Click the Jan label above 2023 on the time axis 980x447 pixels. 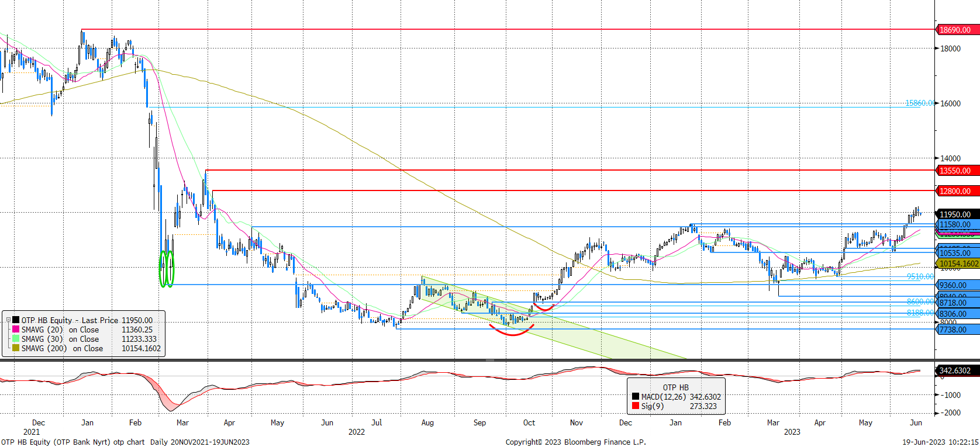pos(675,422)
